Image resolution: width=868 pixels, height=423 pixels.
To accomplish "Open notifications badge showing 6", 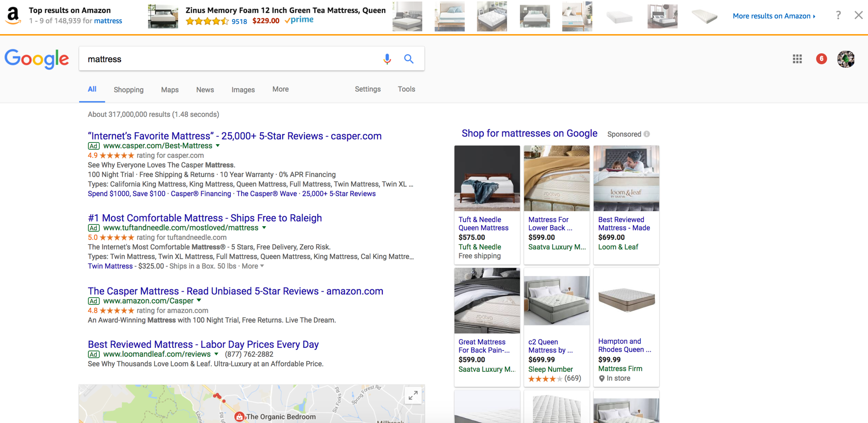I will point(821,59).
